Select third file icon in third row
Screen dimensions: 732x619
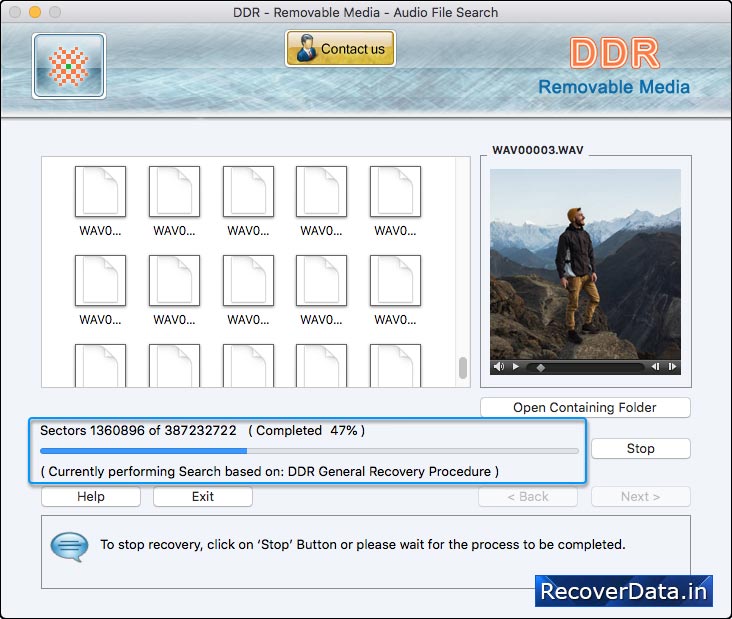coord(248,366)
